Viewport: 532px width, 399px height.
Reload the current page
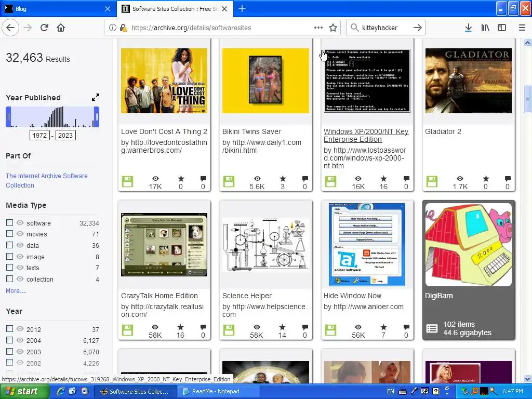coord(44,28)
